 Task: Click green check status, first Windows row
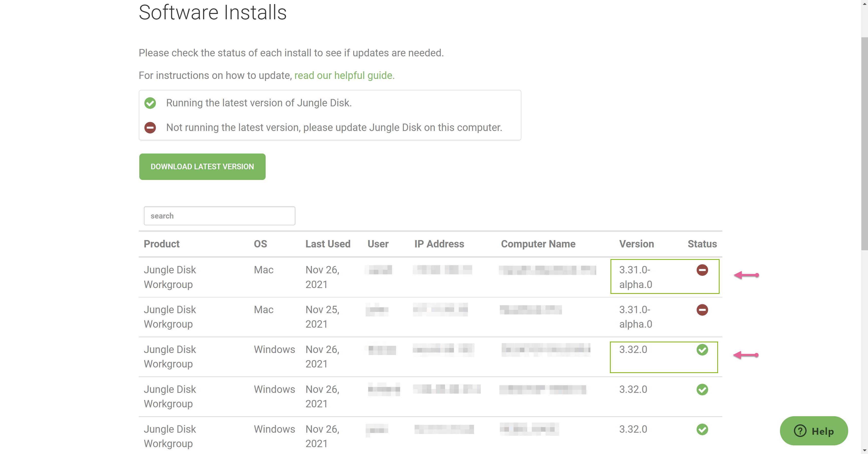pos(702,349)
